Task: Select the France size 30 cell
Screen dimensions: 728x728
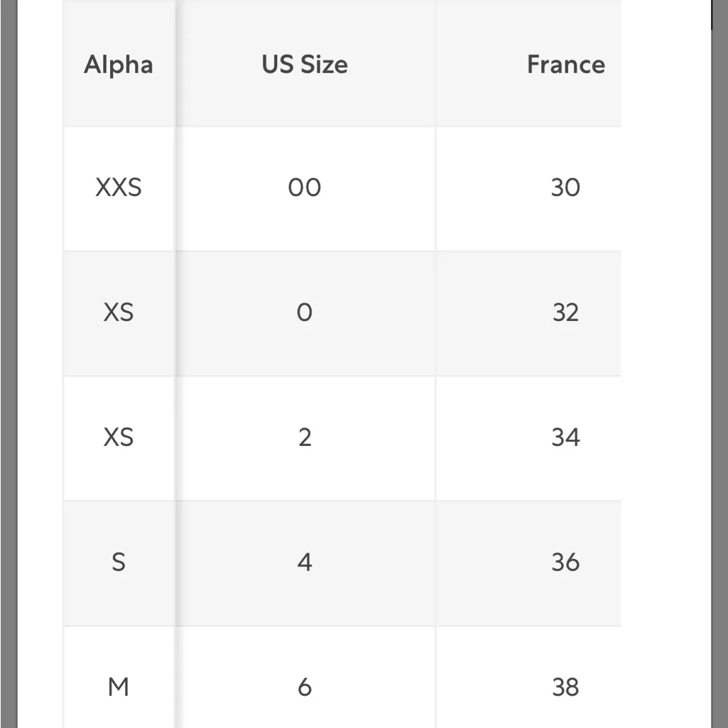Action: (565, 188)
